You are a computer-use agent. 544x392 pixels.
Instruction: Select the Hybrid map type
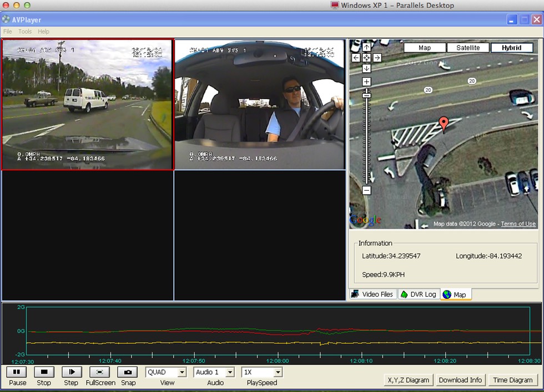[511, 48]
